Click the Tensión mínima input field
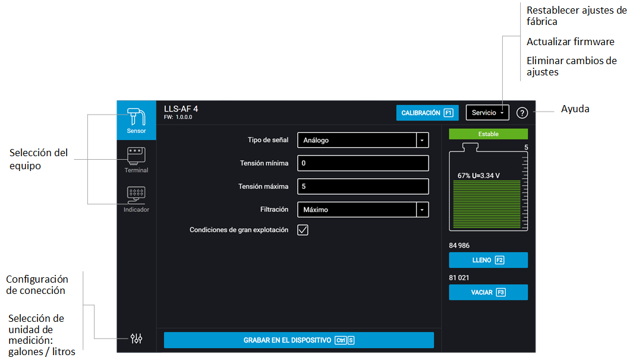Image resolution: width=636 pixels, height=364 pixels. pos(363,163)
